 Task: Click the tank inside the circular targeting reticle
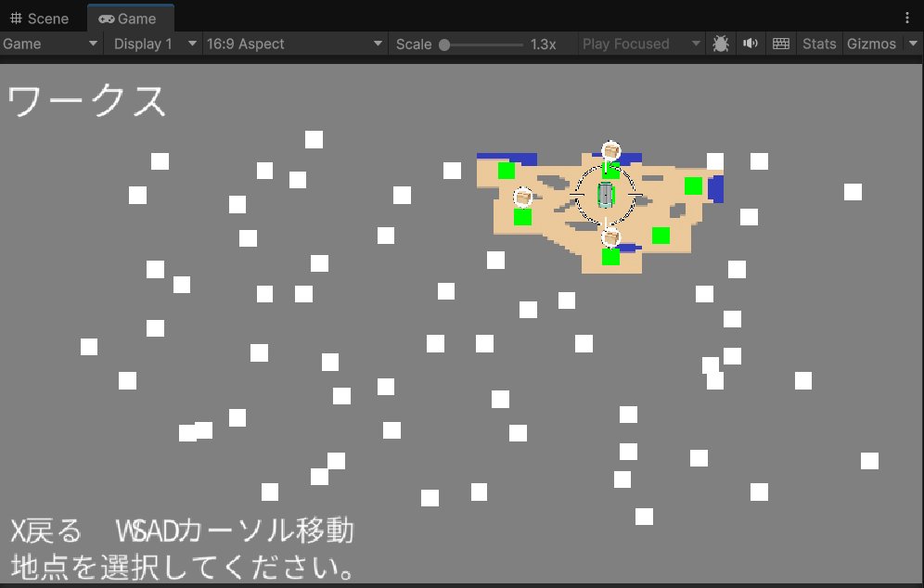[607, 193]
